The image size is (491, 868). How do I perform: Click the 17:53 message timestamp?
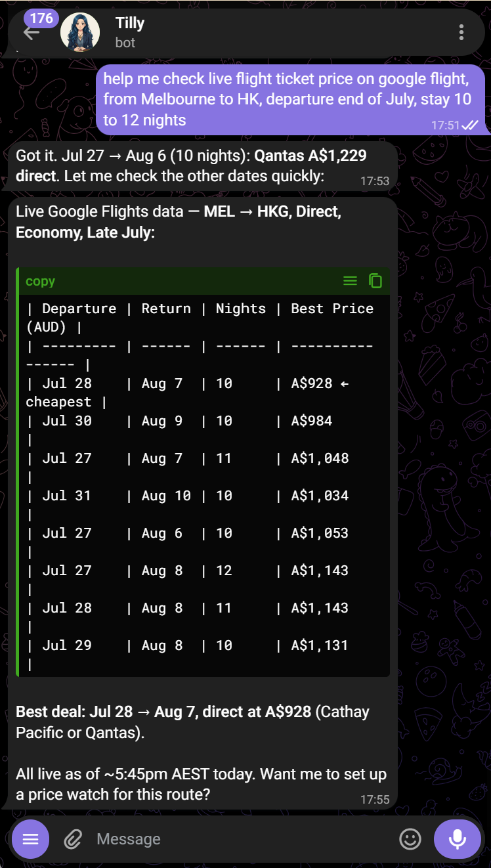[x=374, y=181]
